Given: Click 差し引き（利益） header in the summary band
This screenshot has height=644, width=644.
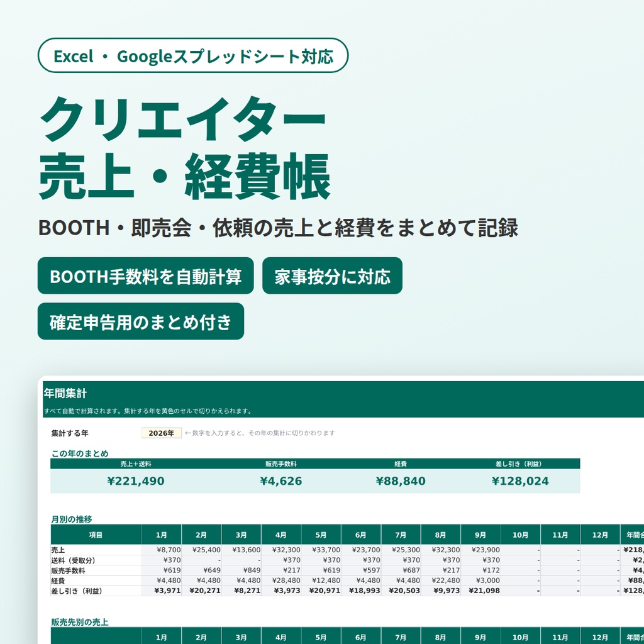Looking at the screenshot, I should coord(520,464).
